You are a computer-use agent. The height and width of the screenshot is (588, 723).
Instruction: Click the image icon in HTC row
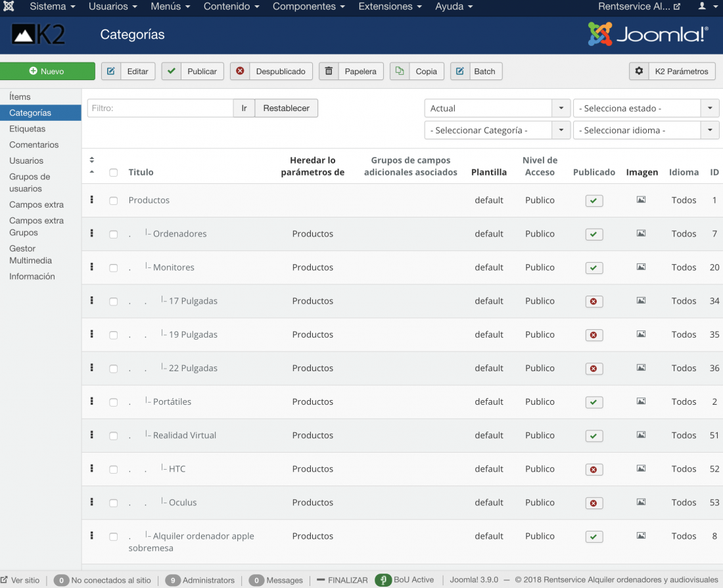click(641, 468)
